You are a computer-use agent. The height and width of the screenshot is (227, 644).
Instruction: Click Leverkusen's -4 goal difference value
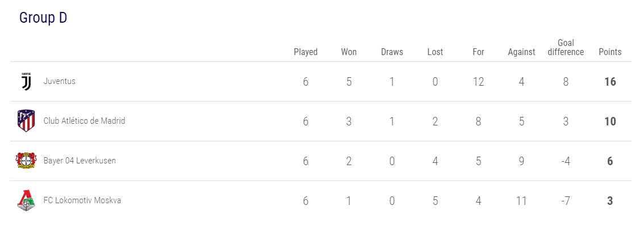click(x=566, y=161)
